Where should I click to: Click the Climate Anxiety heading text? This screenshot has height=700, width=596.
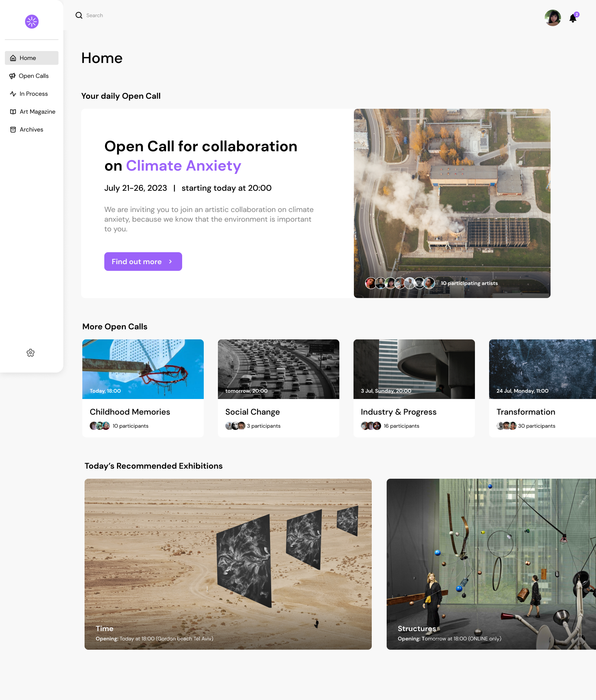coord(184,166)
